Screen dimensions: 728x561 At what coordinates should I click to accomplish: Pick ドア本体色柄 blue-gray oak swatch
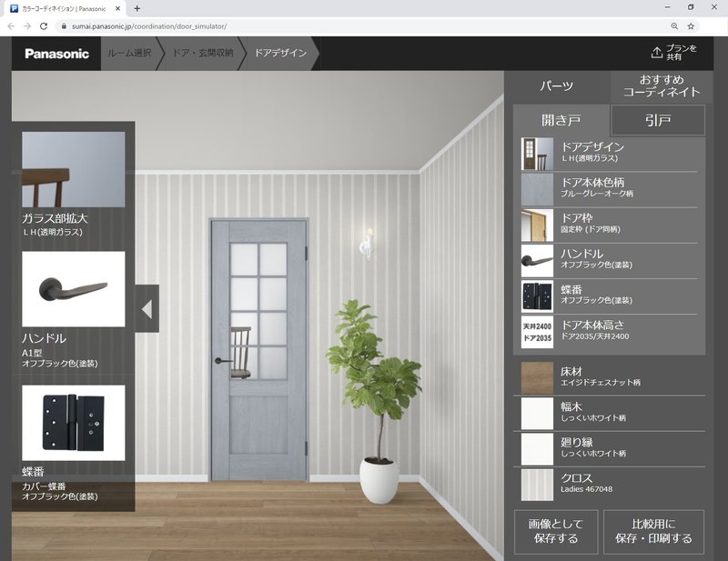click(x=537, y=190)
